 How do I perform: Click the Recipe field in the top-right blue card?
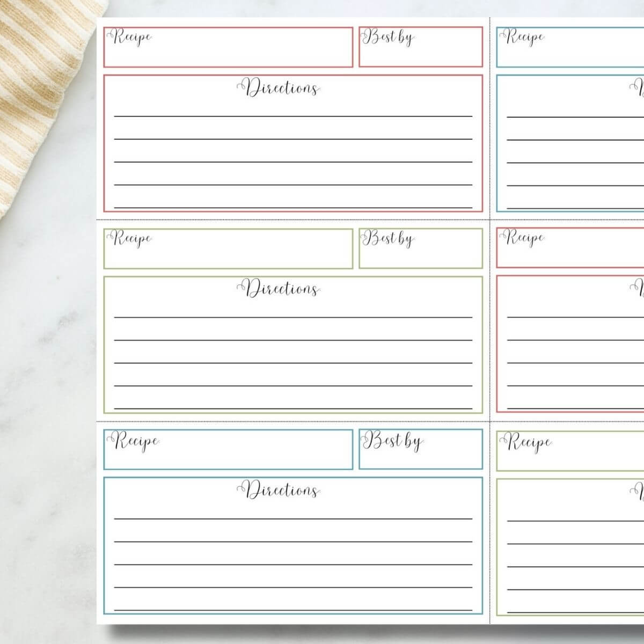point(570,47)
